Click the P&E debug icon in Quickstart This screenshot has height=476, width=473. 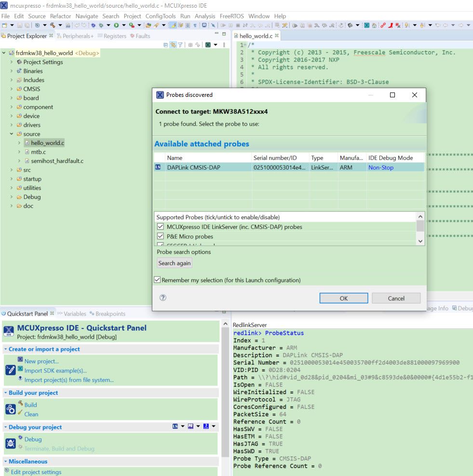pos(190,426)
